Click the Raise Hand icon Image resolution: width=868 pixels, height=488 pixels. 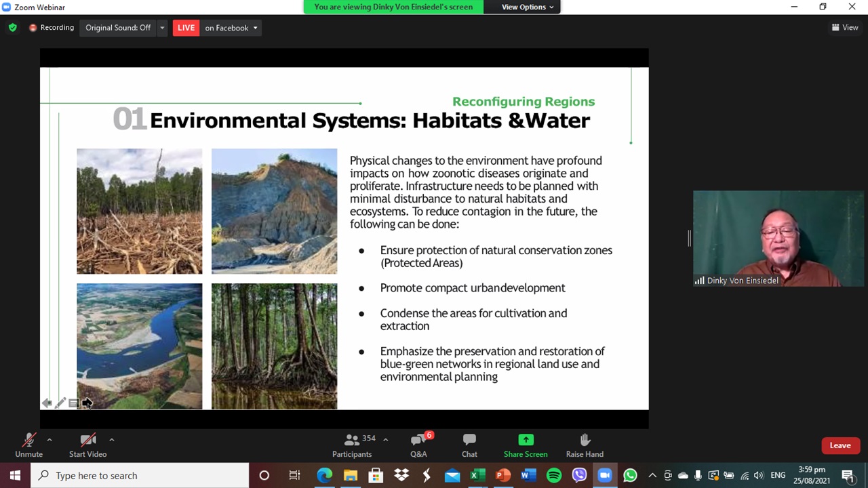[x=585, y=440]
